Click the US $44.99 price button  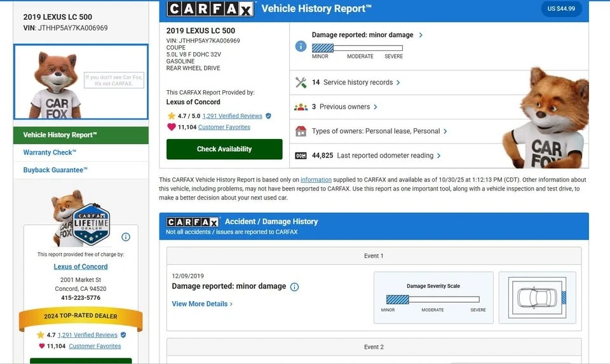coord(561,8)
